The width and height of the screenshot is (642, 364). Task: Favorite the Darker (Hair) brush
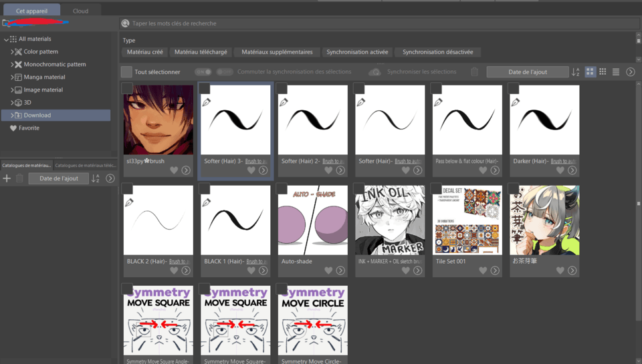coord(560,170)
